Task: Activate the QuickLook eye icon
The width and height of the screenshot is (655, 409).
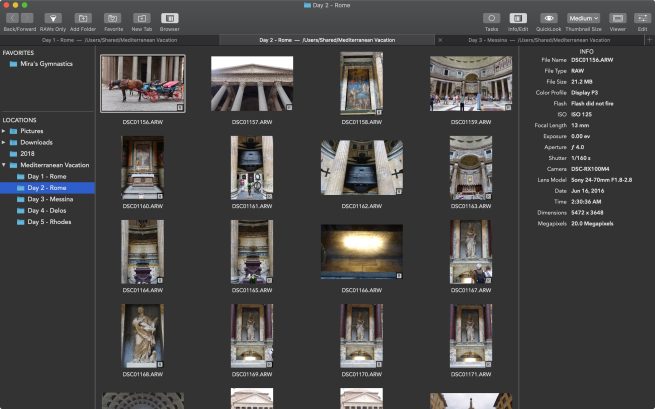Action: coord(549,18)
